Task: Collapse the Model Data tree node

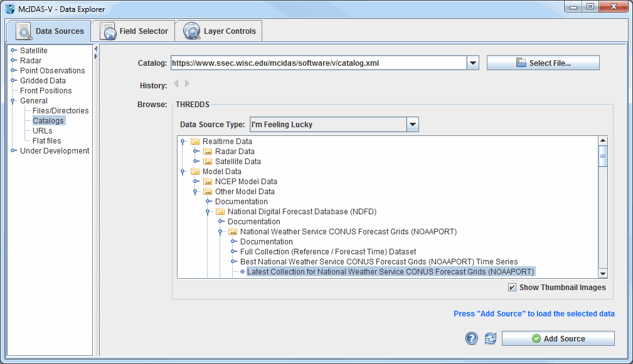Action: coord(183,172)
